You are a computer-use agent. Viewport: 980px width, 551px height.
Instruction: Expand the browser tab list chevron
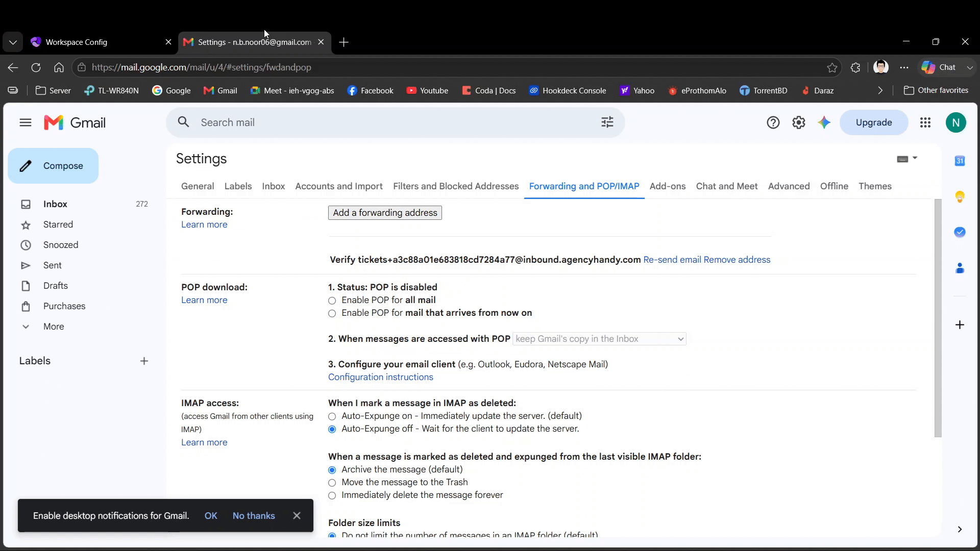pos(13,42)
